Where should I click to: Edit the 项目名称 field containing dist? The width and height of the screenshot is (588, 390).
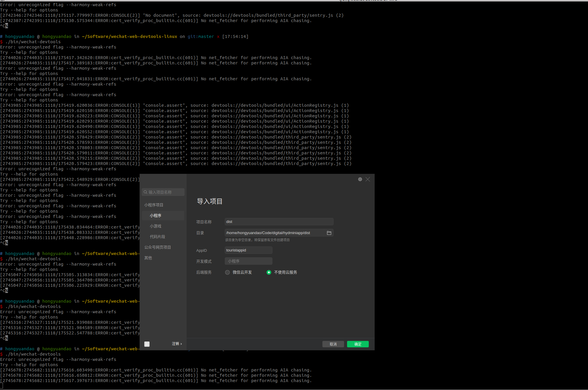click(x=279, y=222)
